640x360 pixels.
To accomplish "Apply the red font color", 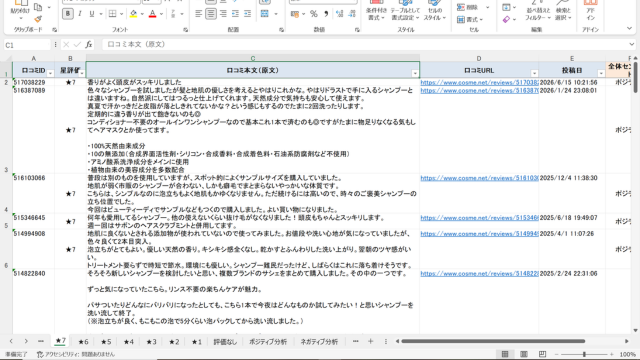I will pos(153,14).
